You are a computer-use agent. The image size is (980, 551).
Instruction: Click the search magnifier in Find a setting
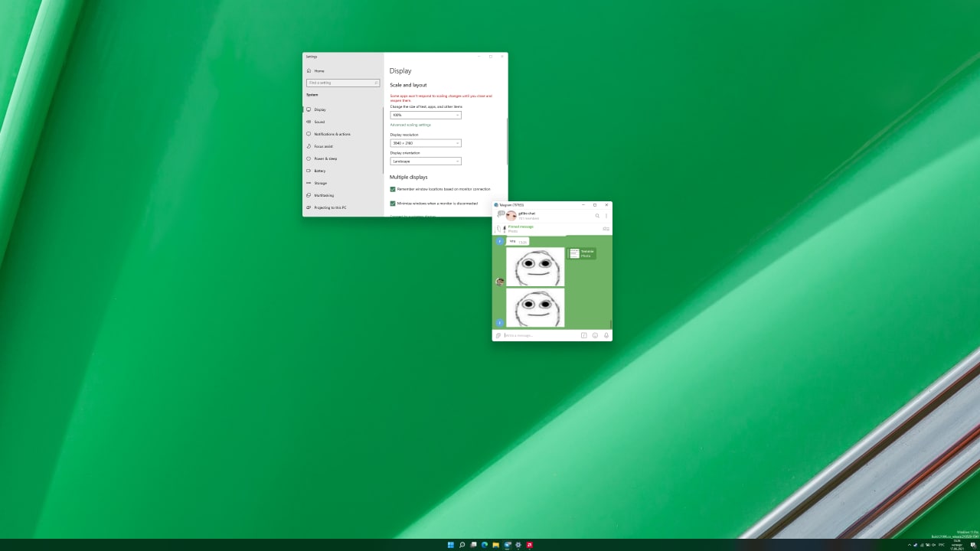pyautogui.click(x=376, y=83)
